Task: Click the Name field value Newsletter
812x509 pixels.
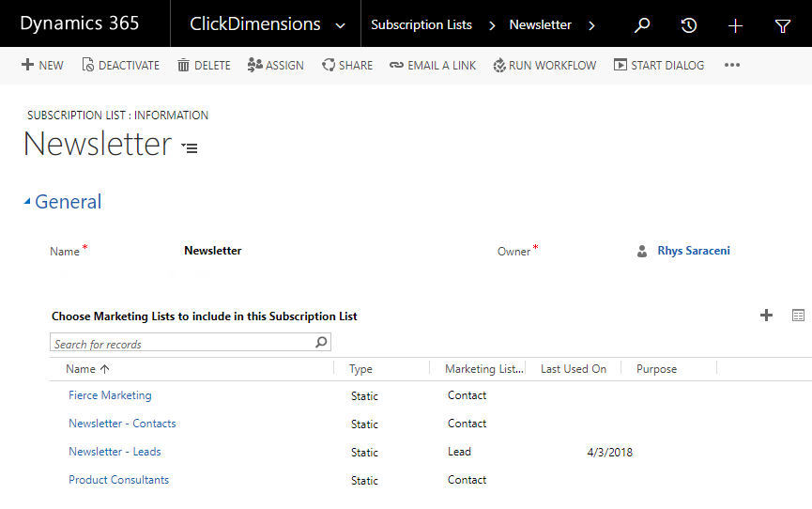Action: [213, 251]
